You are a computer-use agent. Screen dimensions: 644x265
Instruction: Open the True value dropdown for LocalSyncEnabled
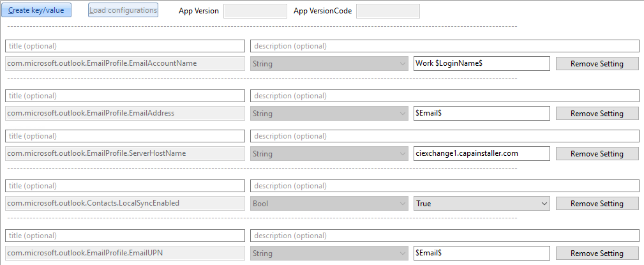pyautogui.click(x=482, y=203)
